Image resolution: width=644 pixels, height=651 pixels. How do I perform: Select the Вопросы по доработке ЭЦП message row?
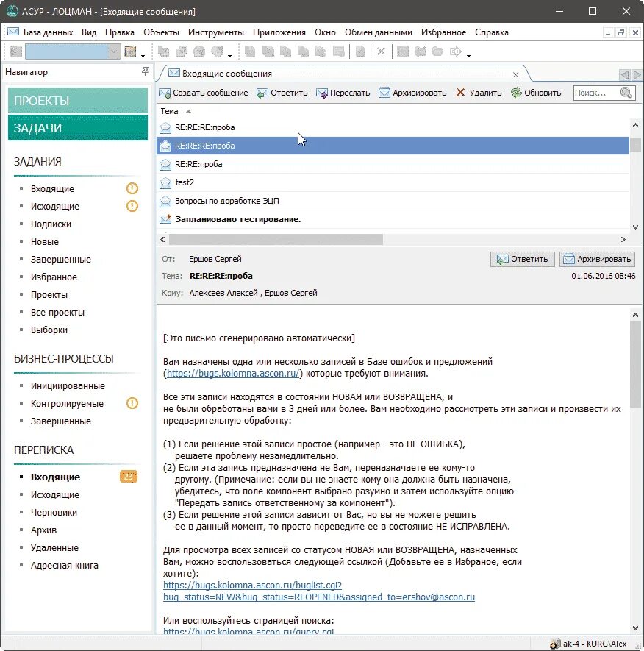393,201
